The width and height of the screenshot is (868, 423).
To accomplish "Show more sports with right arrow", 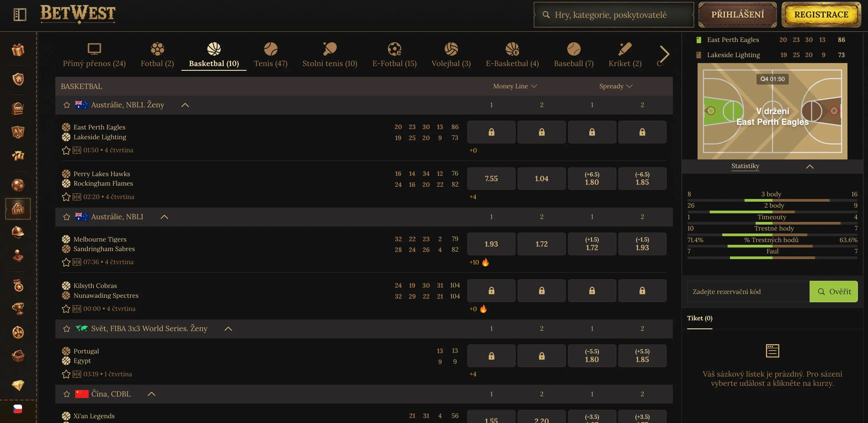I will click(664, 54).
